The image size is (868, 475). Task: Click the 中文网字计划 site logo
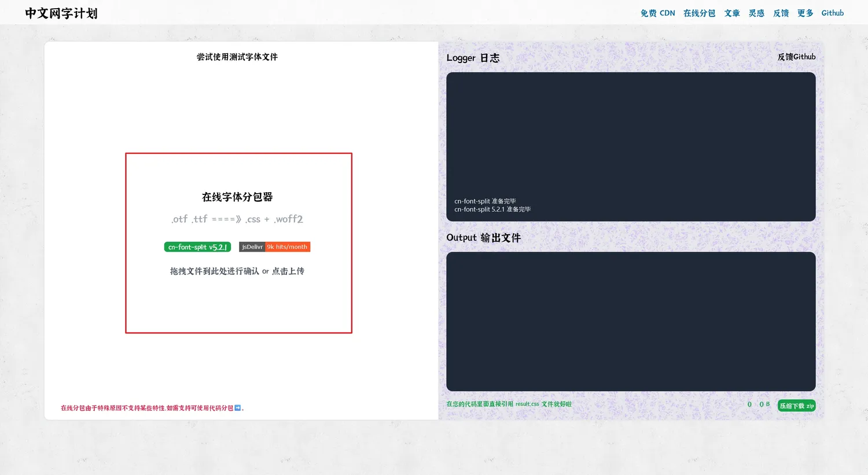(x=61, y=13)
